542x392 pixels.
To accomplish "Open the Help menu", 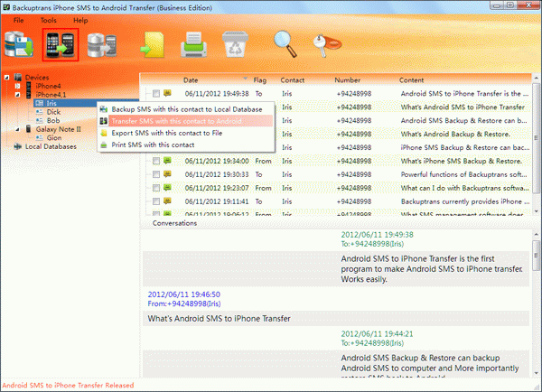I will tap(80, 21).
